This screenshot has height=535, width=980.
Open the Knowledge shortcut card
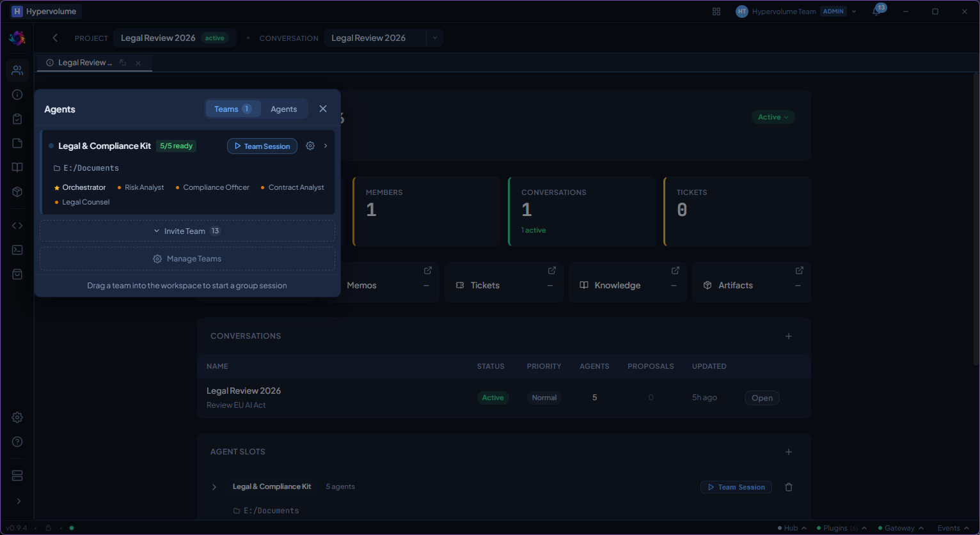628,282
